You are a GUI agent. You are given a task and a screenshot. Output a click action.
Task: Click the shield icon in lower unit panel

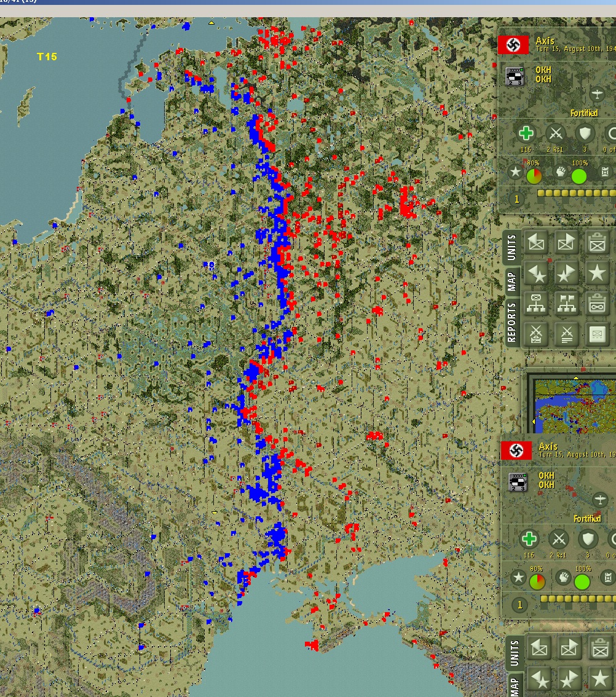click(588, 539)
